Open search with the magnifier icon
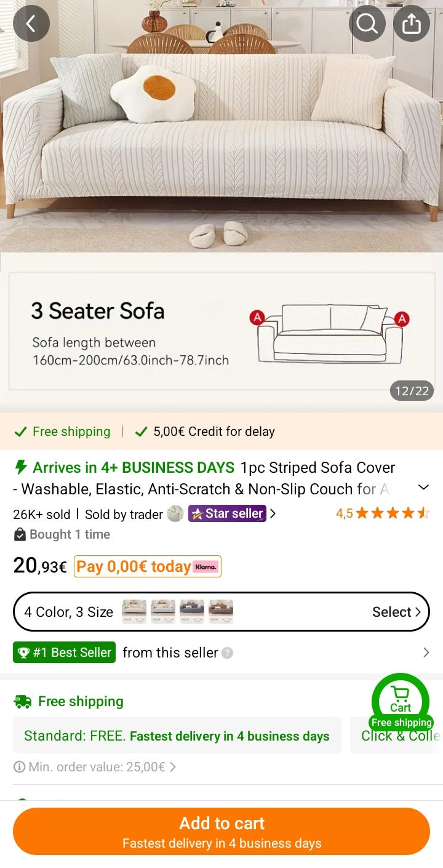443x868 pixels. (x=367, y=23)
